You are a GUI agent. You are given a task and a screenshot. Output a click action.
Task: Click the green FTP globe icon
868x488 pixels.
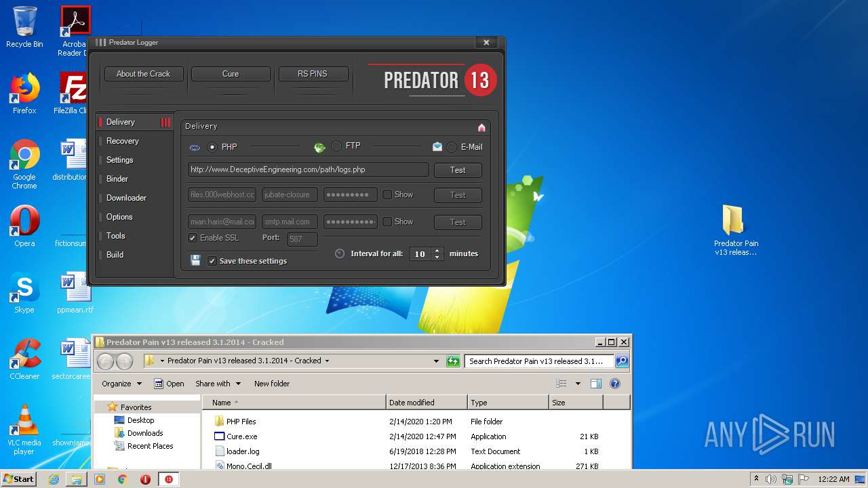pyautogui.click(x=319, y=147)
